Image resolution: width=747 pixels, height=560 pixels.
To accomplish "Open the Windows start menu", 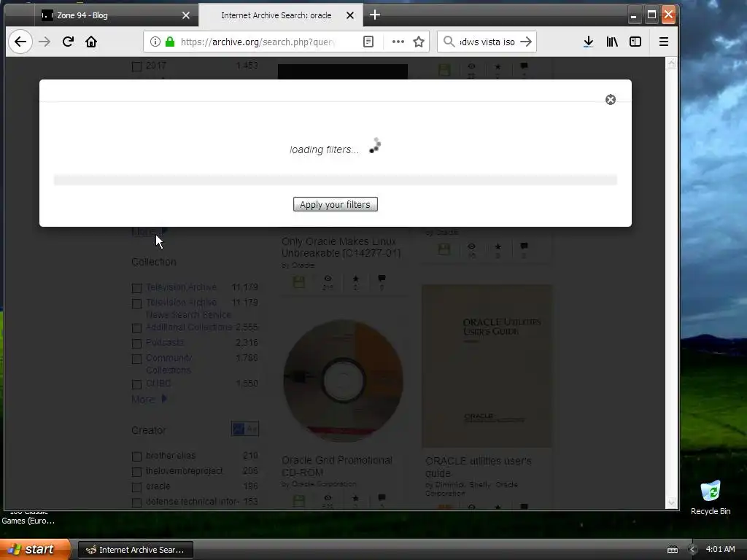I will pyautogui.click(x=34, y=550).
